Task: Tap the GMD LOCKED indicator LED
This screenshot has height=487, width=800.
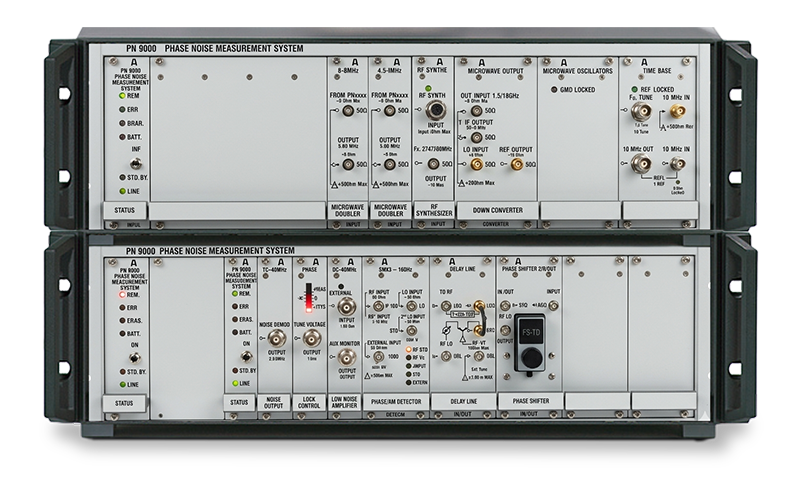Action: click(x=554, y=90)
